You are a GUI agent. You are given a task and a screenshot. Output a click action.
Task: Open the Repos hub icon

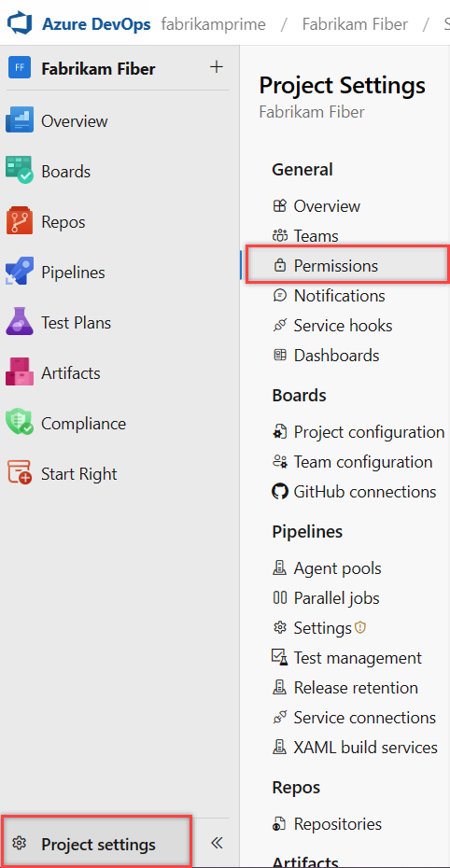click(20, 221)
